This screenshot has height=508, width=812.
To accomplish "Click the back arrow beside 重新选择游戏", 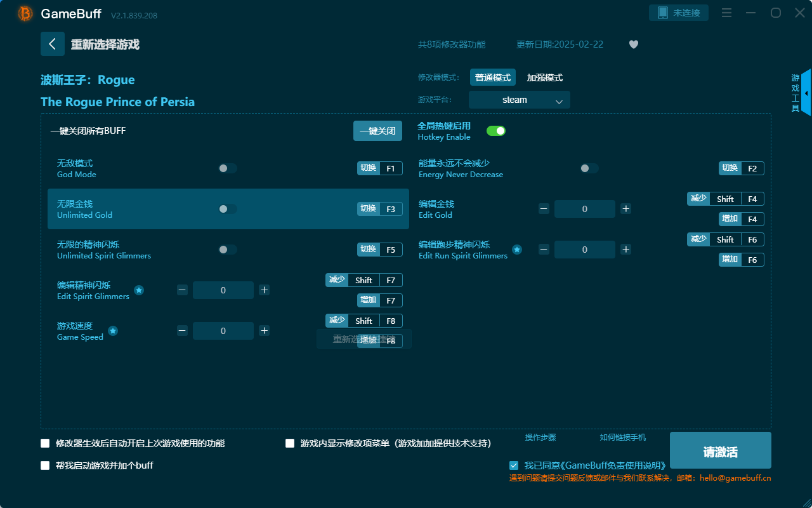I will [53, 43].
